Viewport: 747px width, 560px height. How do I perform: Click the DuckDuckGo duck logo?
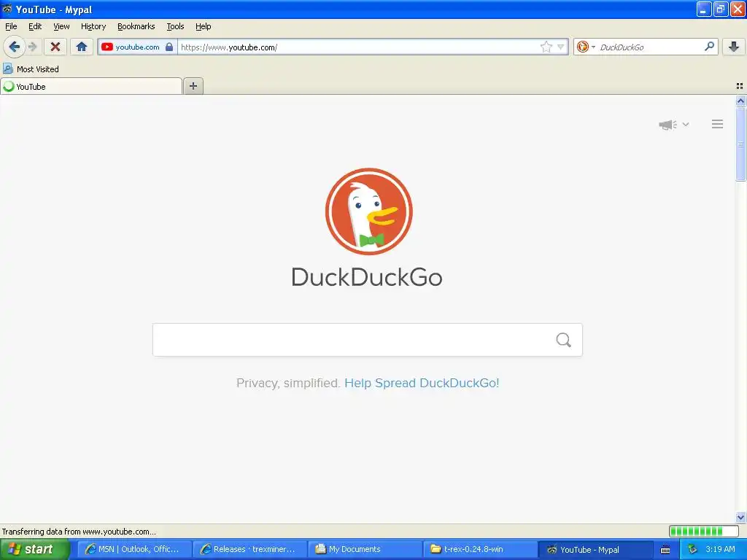(x=368, y=211)
